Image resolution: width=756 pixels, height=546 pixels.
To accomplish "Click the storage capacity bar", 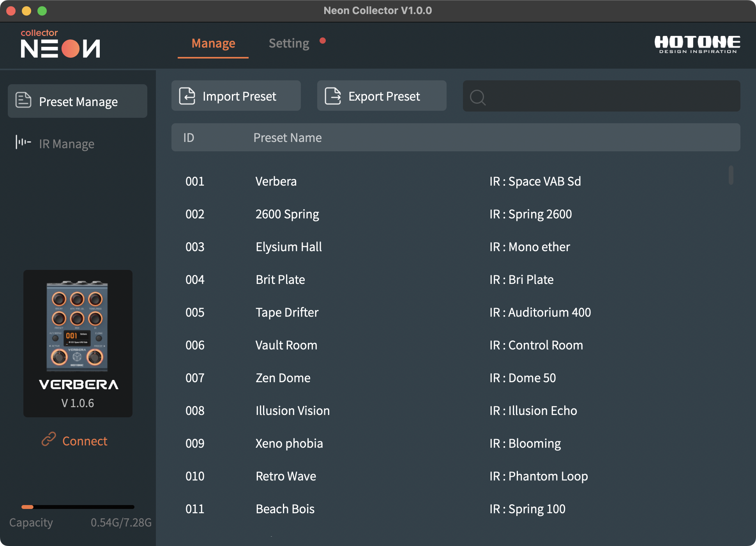I will [78, 507].
